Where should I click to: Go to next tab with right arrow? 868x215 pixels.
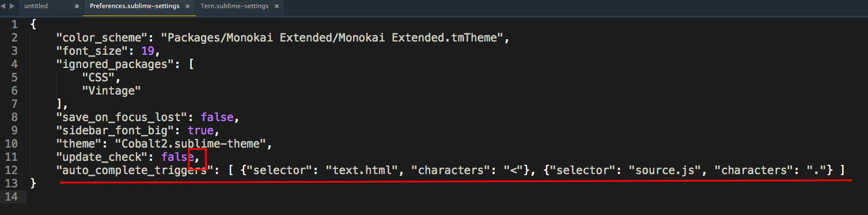12,6
